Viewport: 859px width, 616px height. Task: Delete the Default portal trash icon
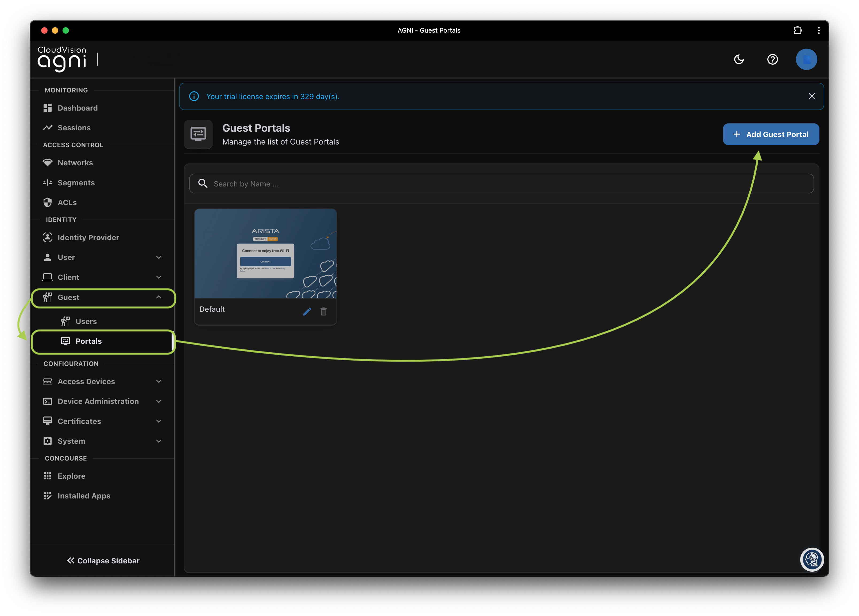[323, 311]
